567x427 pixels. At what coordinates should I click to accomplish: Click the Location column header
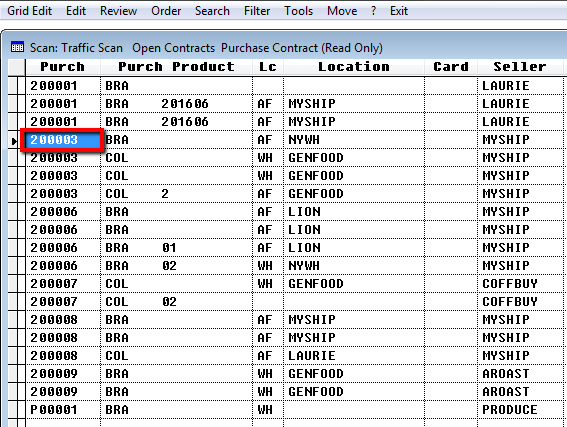coord(354,67)
